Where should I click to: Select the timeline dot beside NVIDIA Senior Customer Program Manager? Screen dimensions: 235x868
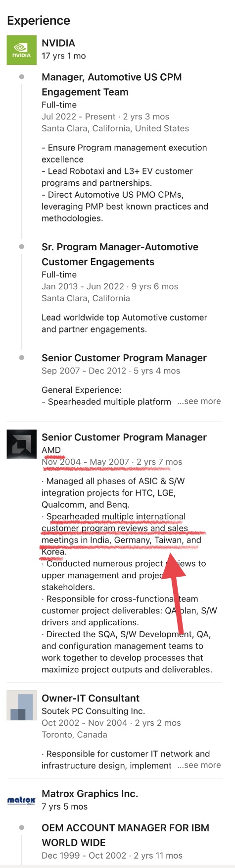(21, 358)
